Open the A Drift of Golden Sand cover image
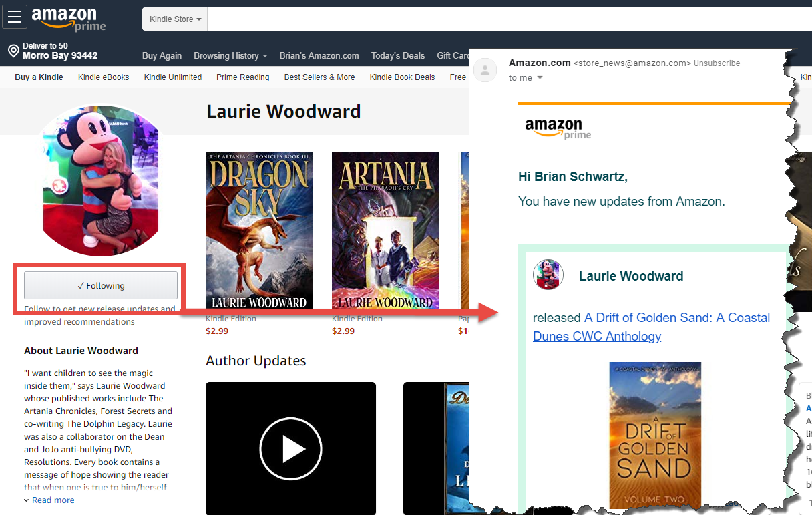 (x=655, y=435)
